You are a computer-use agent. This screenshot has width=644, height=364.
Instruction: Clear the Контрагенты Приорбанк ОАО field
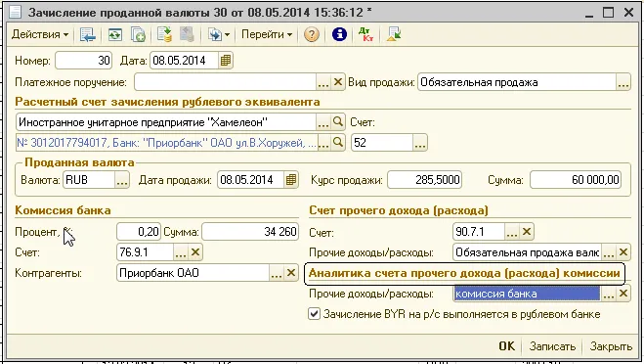point(291,273)
